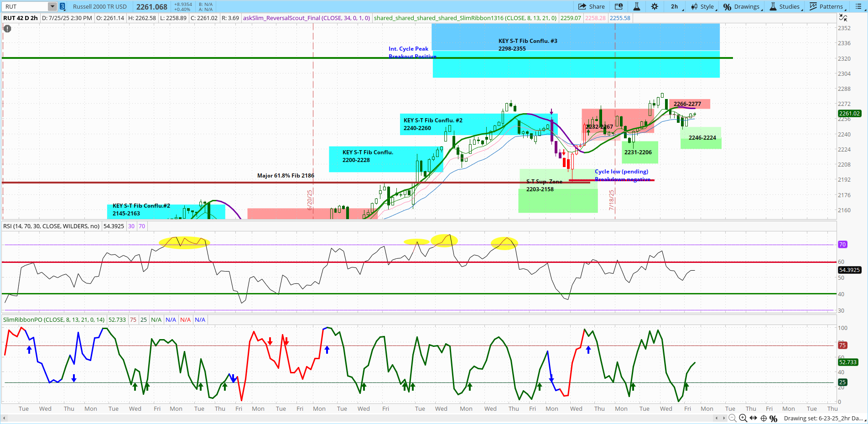Open the Patterns menu
This screenshot has height=424, width=868.
(x=827, y=6)
